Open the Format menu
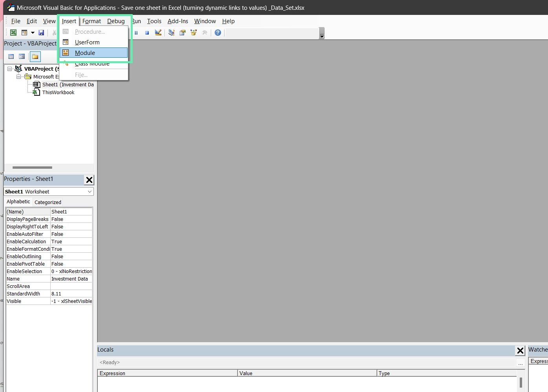 pos(91,21)
